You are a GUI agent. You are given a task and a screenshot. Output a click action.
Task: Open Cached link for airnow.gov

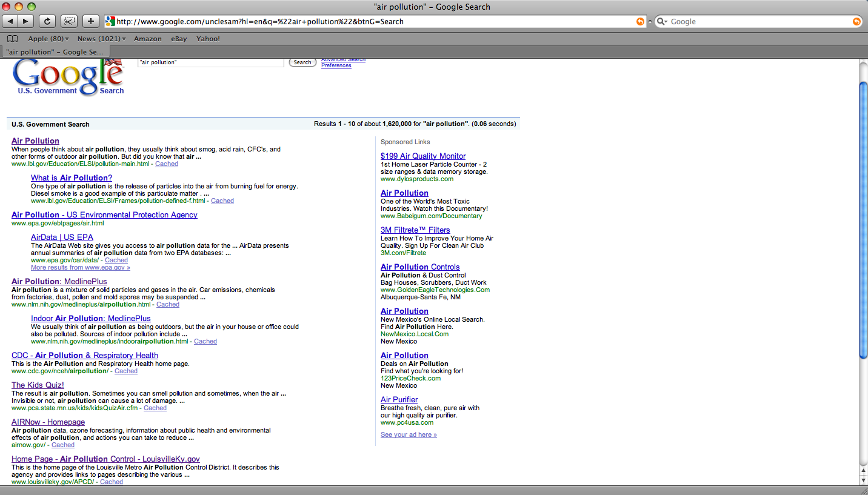[63, 445]
